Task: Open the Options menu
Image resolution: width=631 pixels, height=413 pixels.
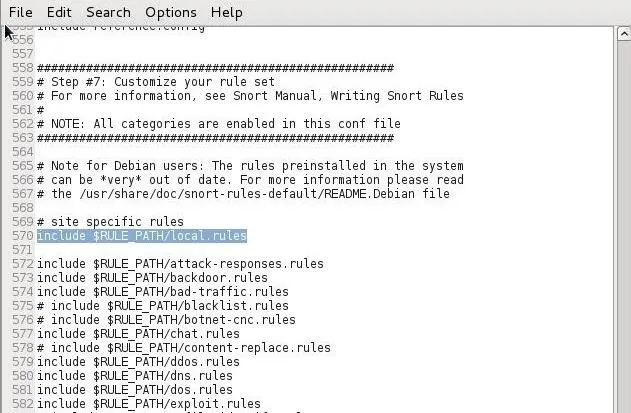Action: [x=171, y=12]
